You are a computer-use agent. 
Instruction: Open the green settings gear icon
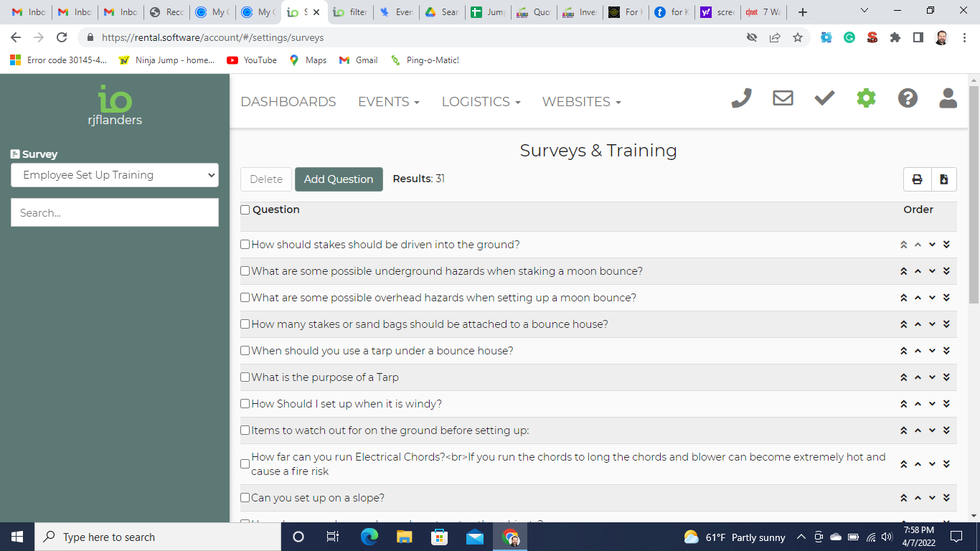[866, 98]
